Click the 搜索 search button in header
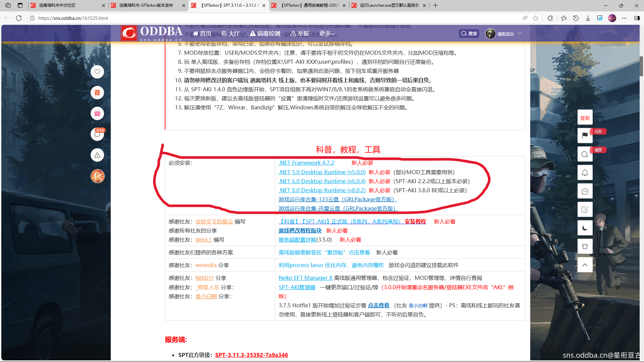The width and height of the screenshot is (644, 362). tap(469, 34)
